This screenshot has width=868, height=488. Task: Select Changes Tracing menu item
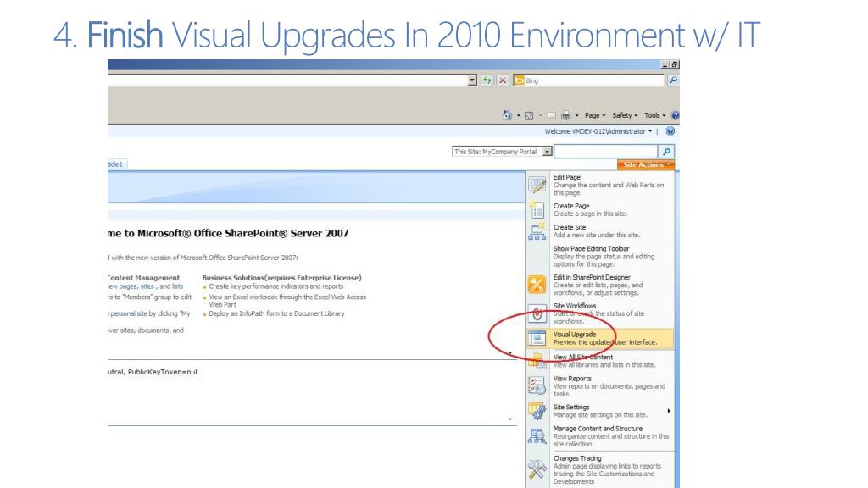tap(599, 469)
